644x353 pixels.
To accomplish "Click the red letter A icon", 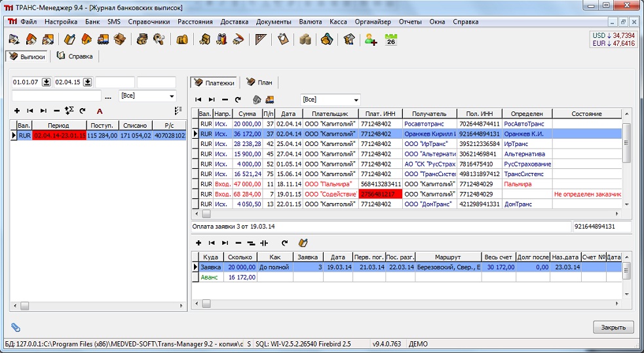I will pos(100,111).
